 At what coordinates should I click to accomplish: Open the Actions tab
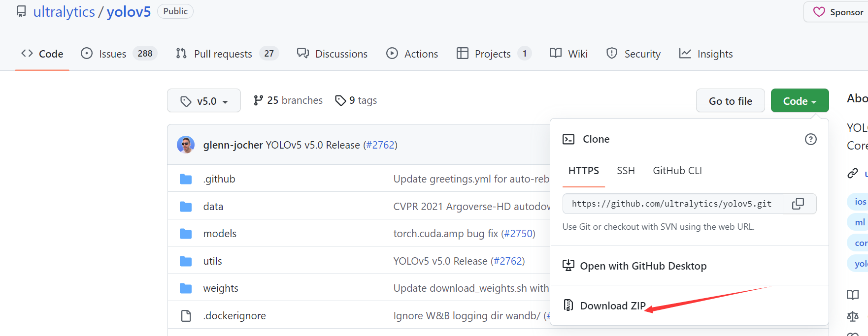coord(412,54)
